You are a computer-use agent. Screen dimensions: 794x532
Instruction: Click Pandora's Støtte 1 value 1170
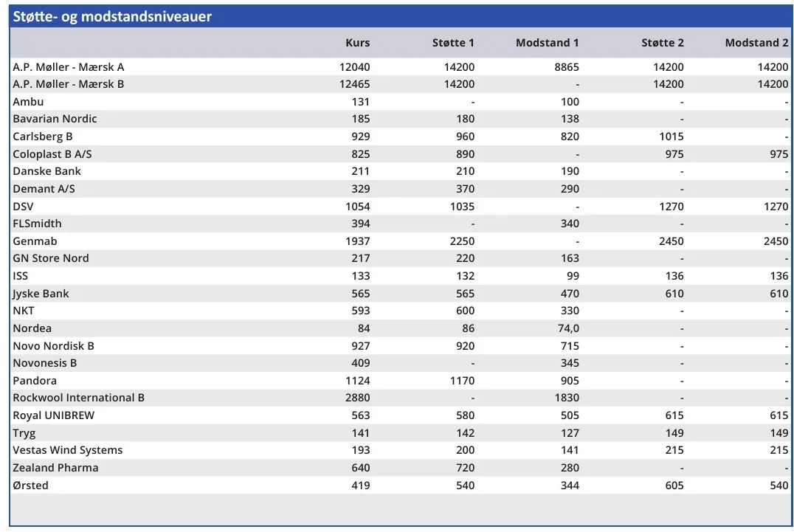tap(460, 381)
